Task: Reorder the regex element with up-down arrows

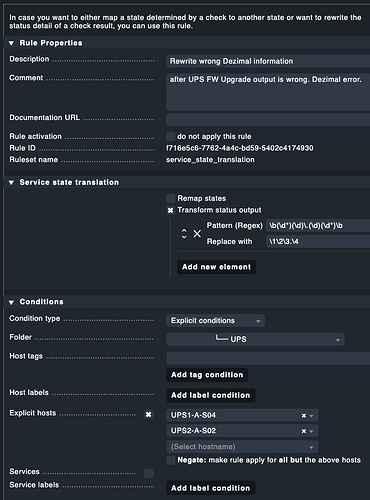Action: click(x=184, y=234)
